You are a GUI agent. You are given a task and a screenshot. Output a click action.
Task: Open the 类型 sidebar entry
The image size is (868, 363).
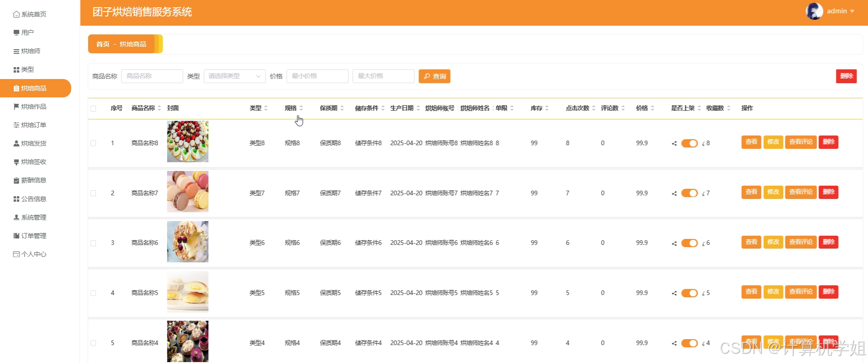pos(24,69)
